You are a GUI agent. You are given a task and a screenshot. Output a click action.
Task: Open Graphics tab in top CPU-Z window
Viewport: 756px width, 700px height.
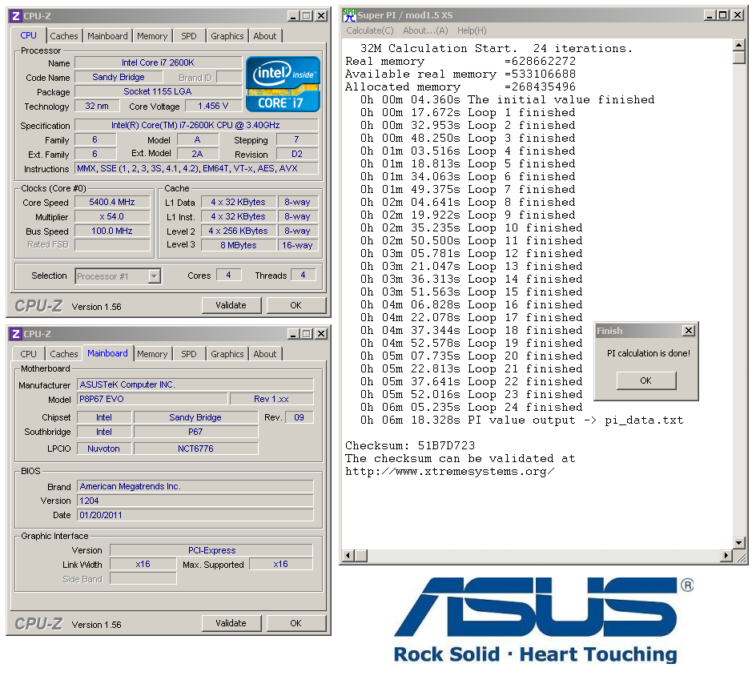(227, 36)
